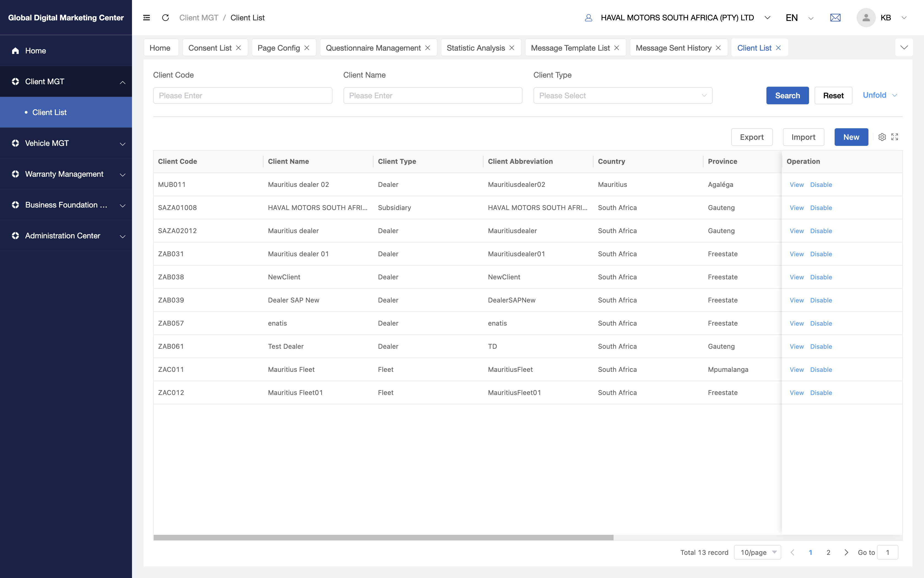Go to previous page arrow

[793, 552]
